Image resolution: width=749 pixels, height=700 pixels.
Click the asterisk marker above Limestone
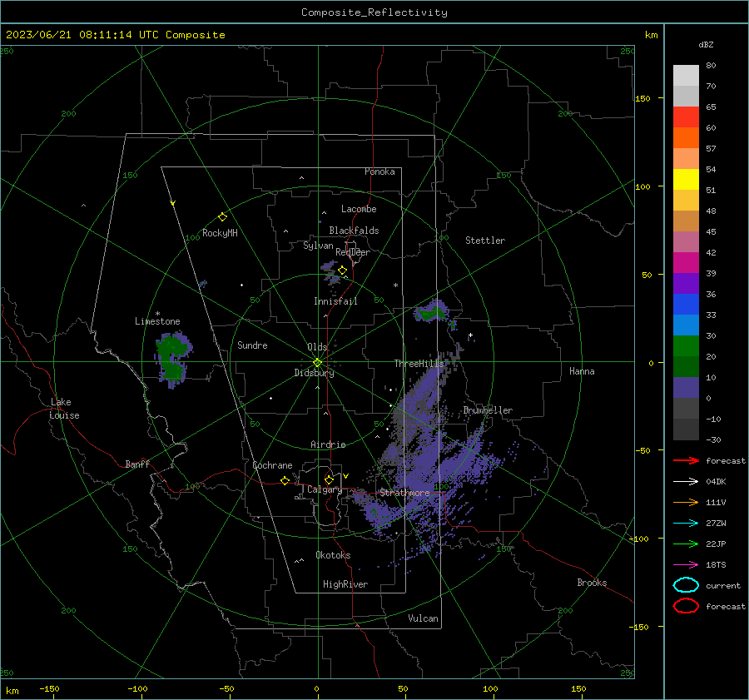(157, 314)
